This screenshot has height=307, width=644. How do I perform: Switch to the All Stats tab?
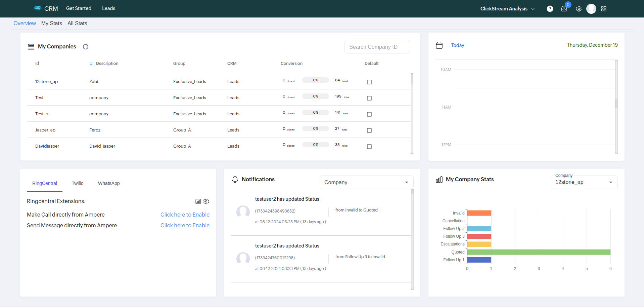(x=77, y=23)
